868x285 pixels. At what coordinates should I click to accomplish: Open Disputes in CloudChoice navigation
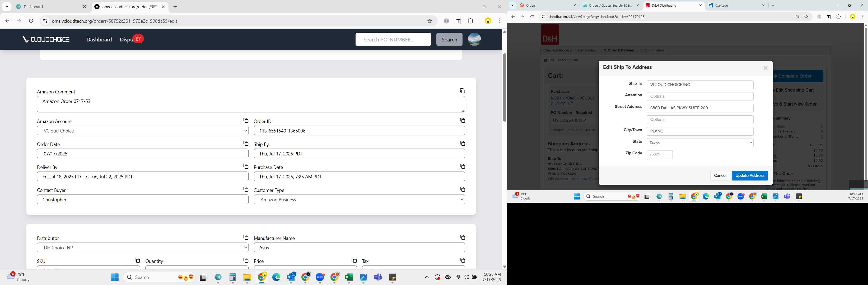coord(127,39)
